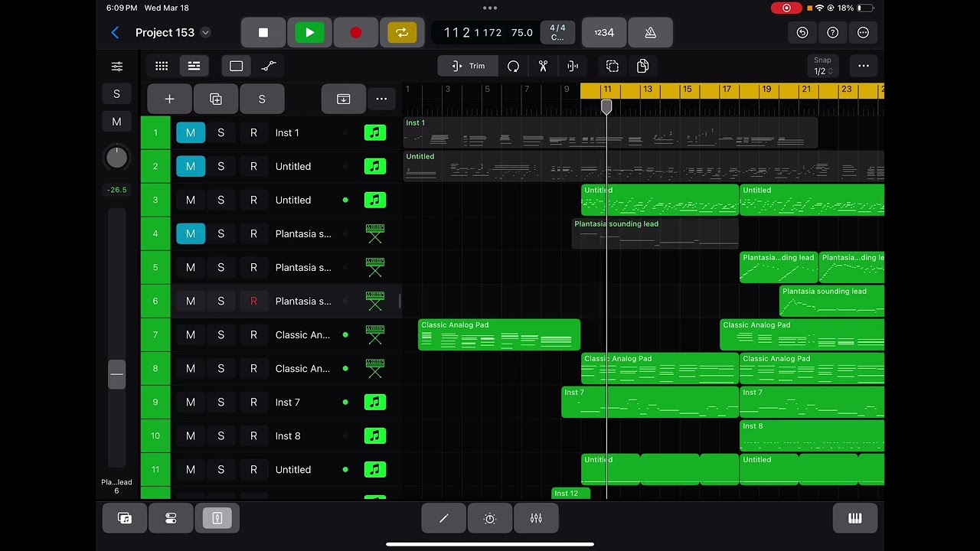Select the rectangle region view button
The image size is (980, 551).
(x=236, y=66)
